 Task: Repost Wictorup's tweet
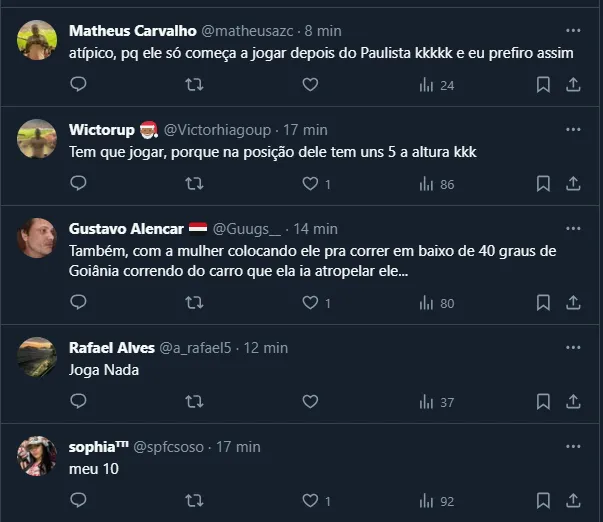[195, 184]
